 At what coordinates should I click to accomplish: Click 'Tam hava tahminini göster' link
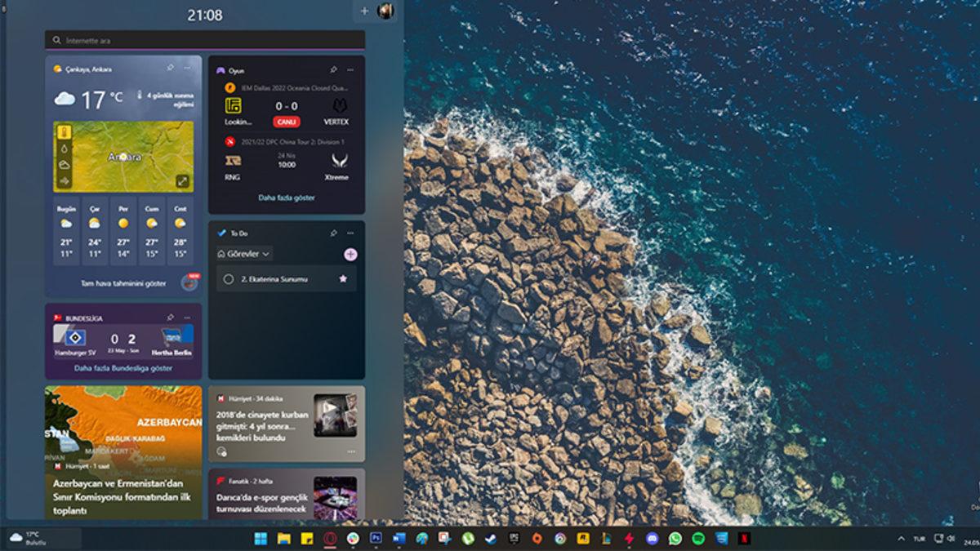pos(122,284)
